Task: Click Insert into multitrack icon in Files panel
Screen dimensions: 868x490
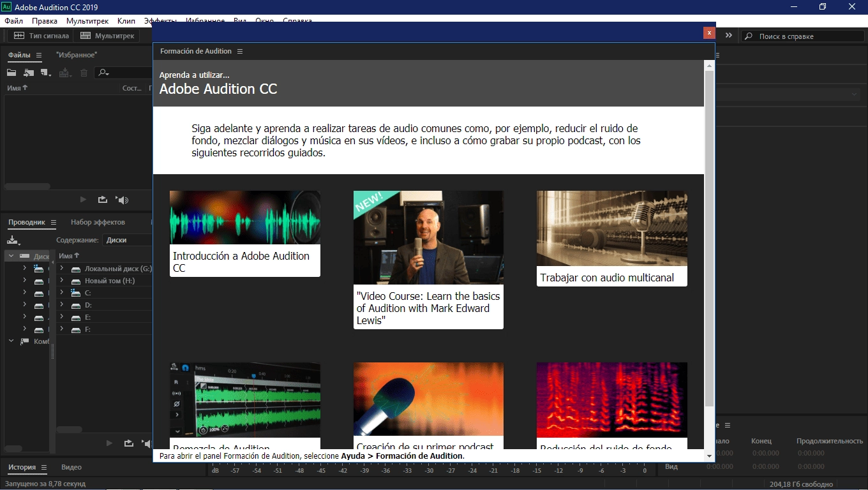Action: coord(65,73)
